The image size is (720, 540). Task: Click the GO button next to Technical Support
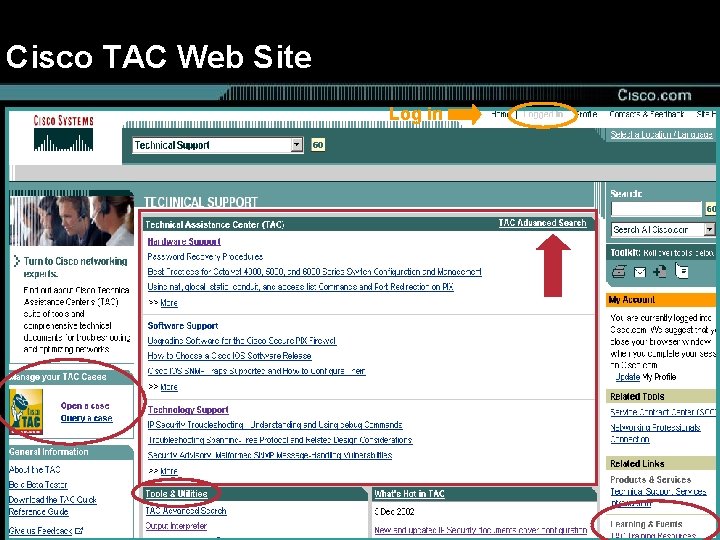tap(318, 145)
